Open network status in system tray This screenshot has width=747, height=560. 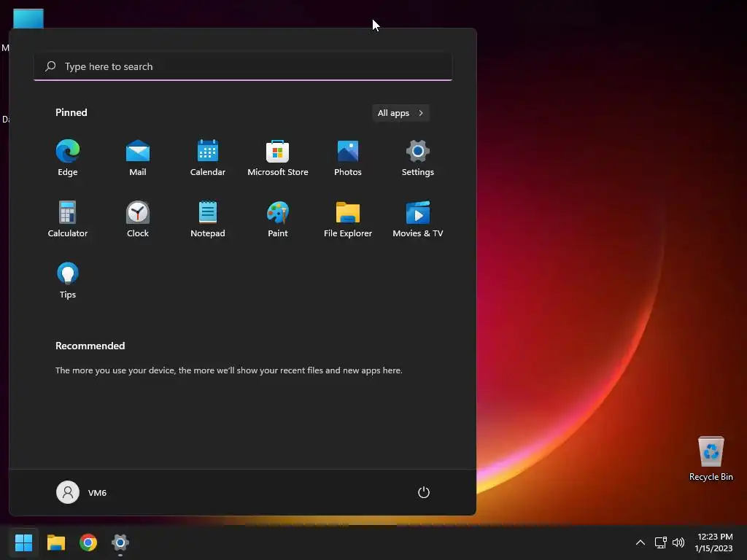point(661,542)
